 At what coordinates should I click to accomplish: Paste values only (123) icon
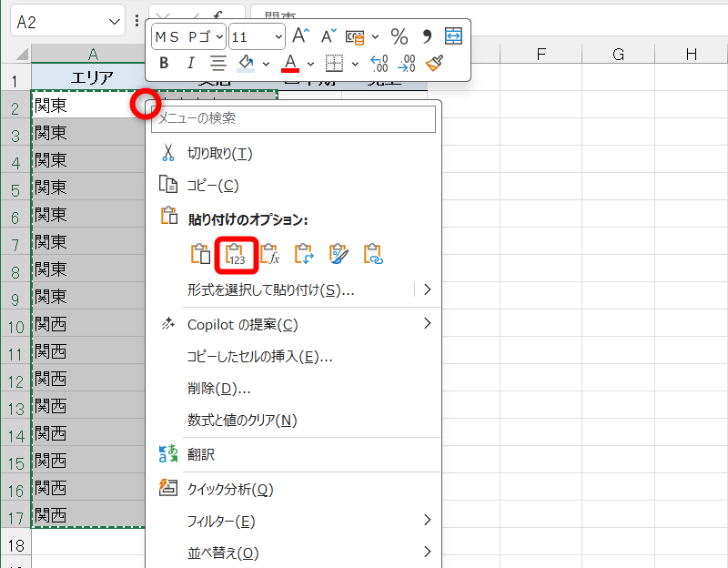236,254
